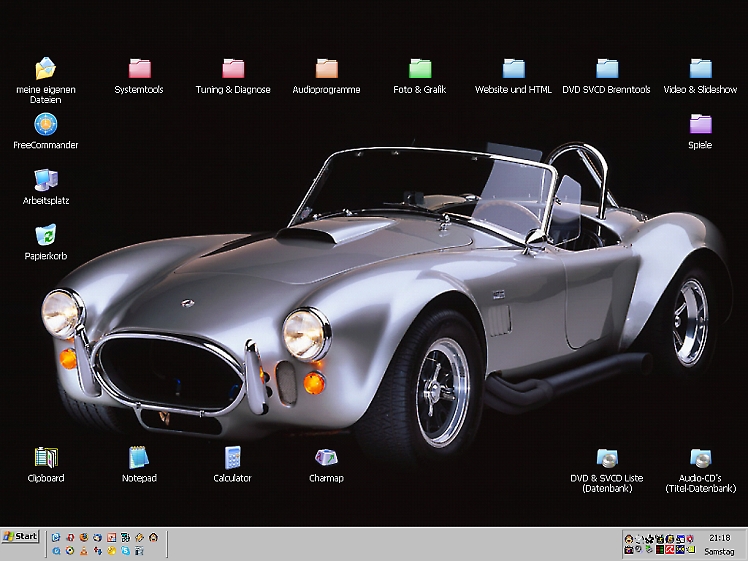Click the red-blue arrows quick launch icon
This screenshot has width=748, height=561.
point(98,551)
